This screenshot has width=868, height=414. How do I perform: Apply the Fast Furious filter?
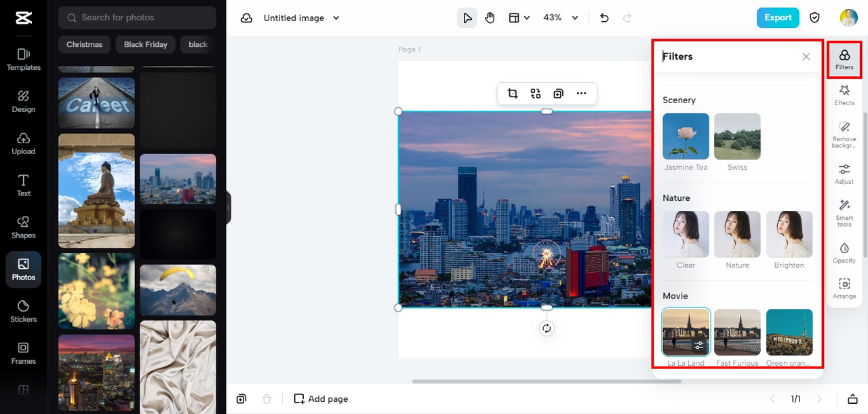(x=737, y=332)
